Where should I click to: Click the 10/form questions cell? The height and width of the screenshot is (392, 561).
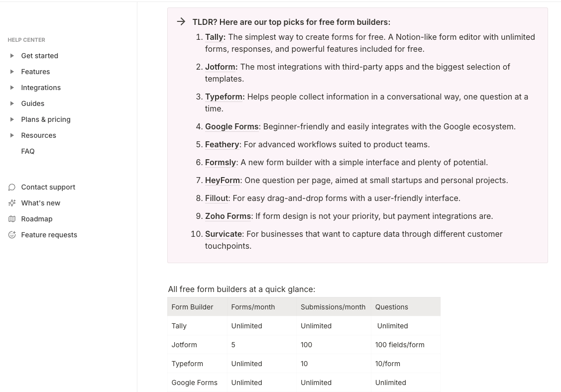click(x=406, y=364)
